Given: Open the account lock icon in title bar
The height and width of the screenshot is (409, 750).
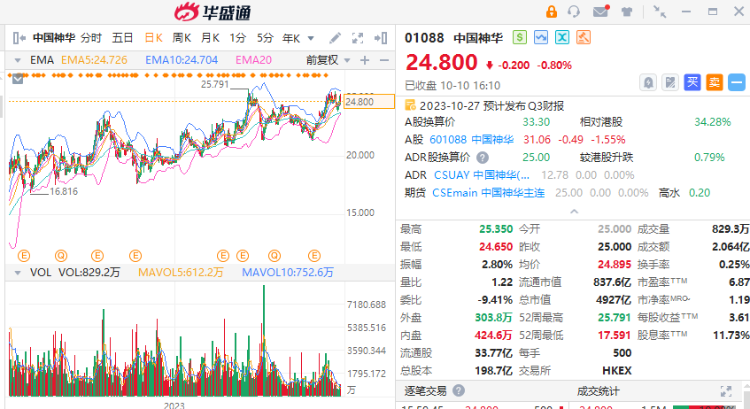Looking at the screenshot, I should 551,11.
